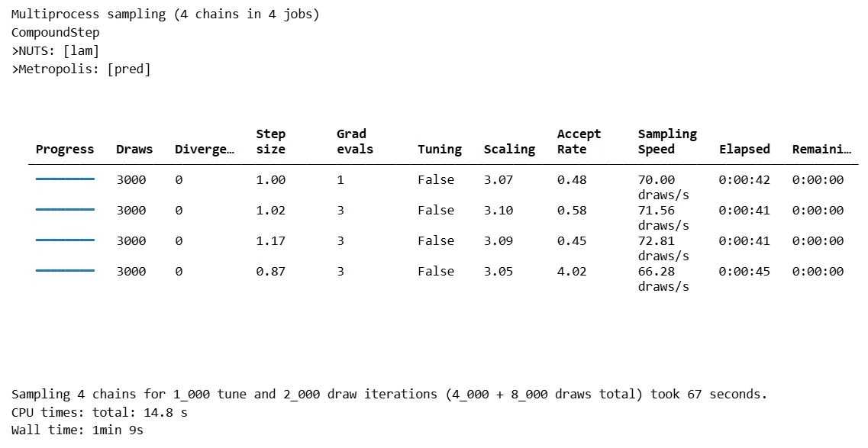Screen dimensions: 868x448
Task: Click the Progress column header
Action: click(x=65, y=150)
